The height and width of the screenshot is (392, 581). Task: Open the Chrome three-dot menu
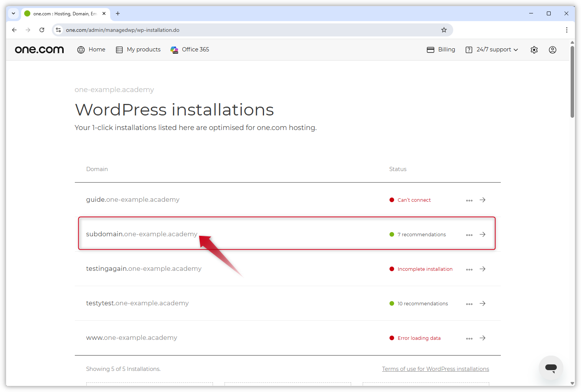pyautogui.click(x=567, y=30)
